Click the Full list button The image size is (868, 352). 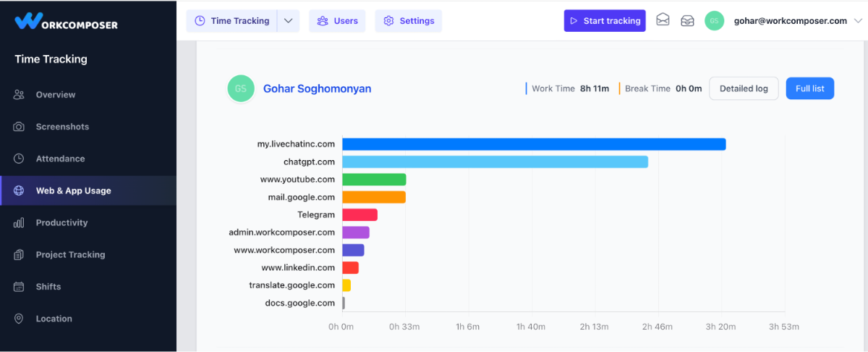pyautogui.click(x=810, y=88)
